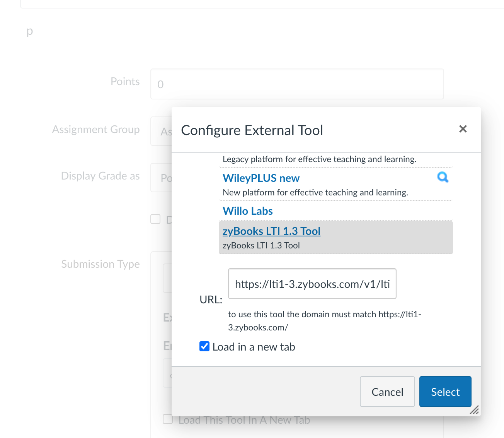Uncheck Load in a new tab
The width and height of the screenshot is (504, 438).
pyautogui.click(x=204, y=346)
